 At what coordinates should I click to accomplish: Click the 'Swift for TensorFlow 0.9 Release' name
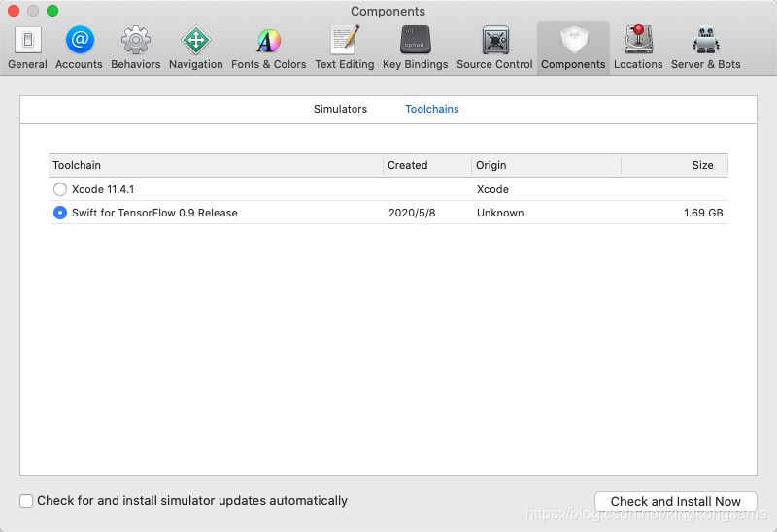[154, 213]
